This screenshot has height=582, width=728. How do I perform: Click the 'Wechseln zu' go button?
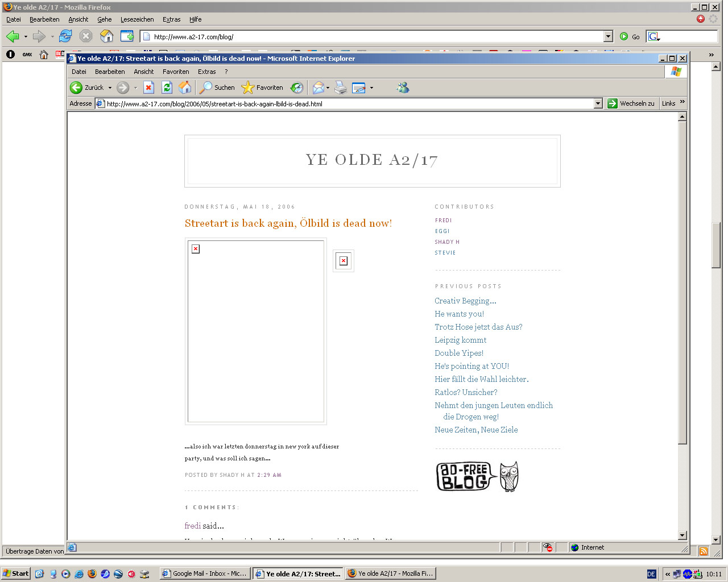(x=631, y=103)
